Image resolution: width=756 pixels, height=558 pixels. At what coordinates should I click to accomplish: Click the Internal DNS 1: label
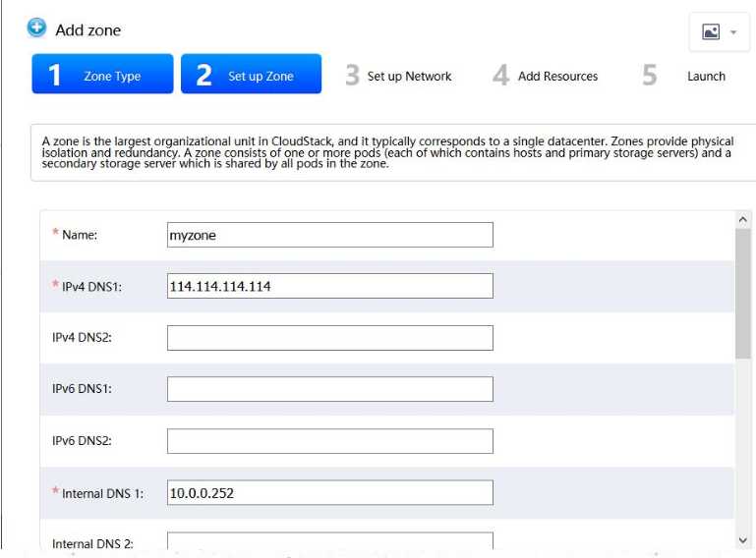click(102, 493)
